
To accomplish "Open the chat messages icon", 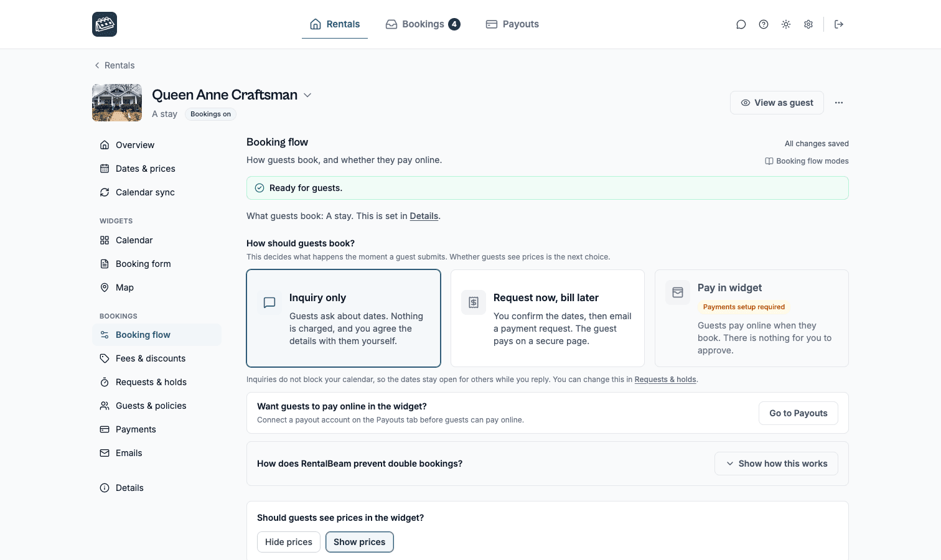I will [x=741, y=24].
